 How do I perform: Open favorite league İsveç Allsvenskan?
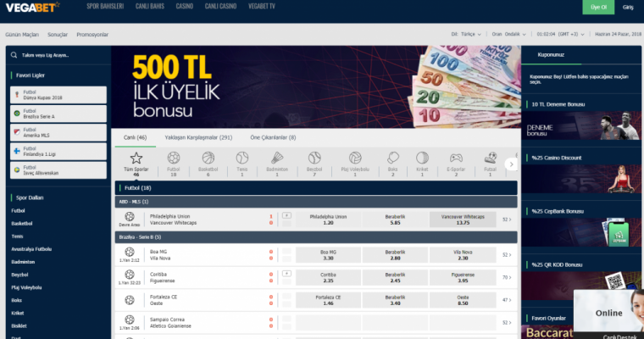[x=58, y=170]
